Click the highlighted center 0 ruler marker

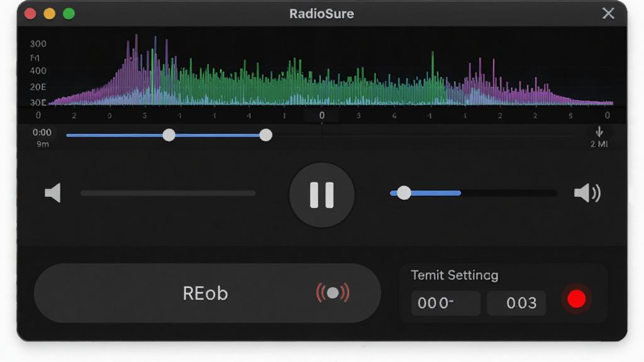[x=321, y=116]
